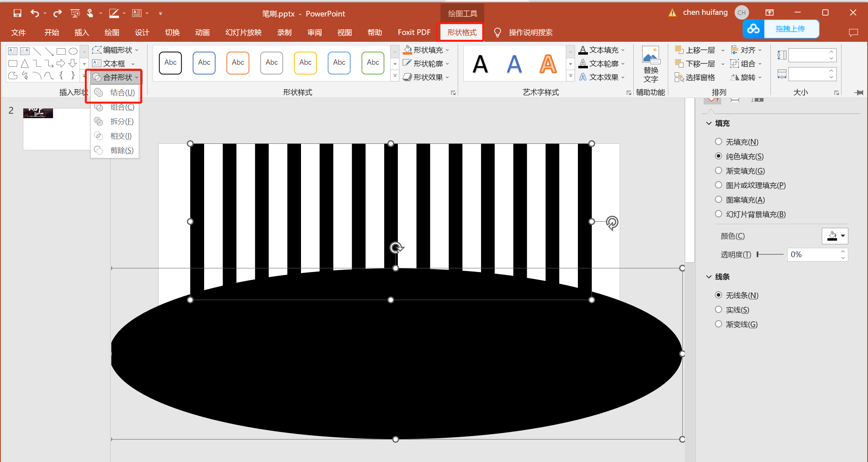The height and width of the screenshot is (462, 868).
Task: Select Solid Line (实线) radio button
Action: coord(719,309)
